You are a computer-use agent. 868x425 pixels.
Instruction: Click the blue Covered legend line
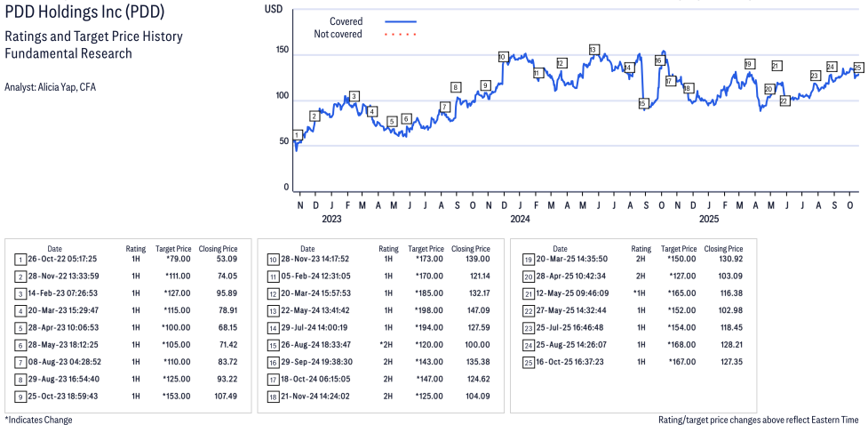pyautogui.click(x=401, y=21)
